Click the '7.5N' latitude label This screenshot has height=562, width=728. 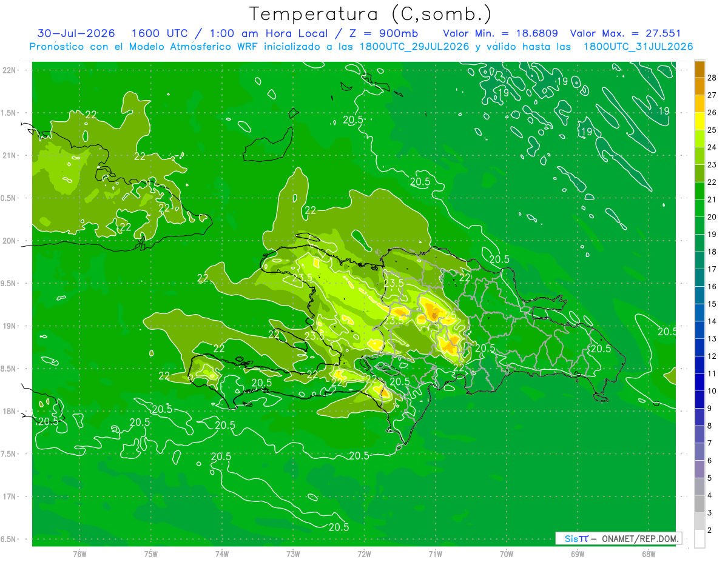point(9,454)
